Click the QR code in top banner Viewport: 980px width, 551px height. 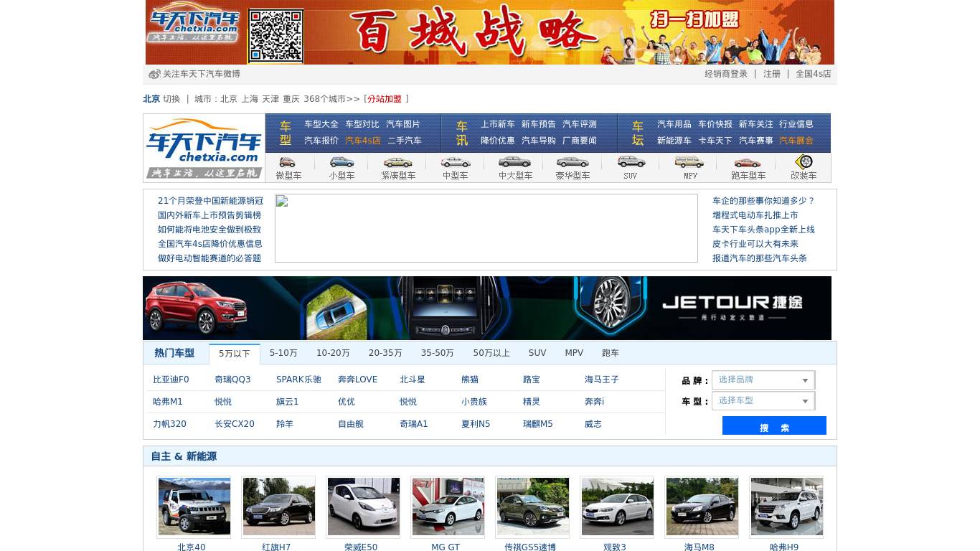(276, 36)
